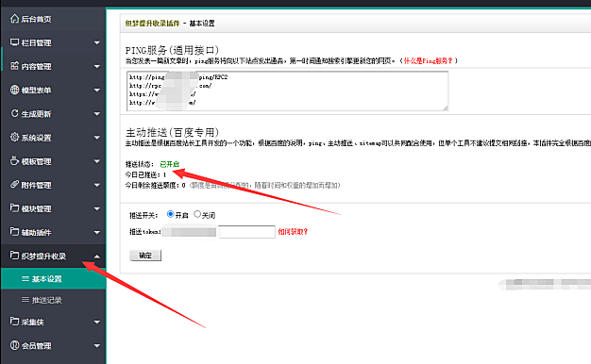Open the 内容管理 menu label

click(36, 67)
